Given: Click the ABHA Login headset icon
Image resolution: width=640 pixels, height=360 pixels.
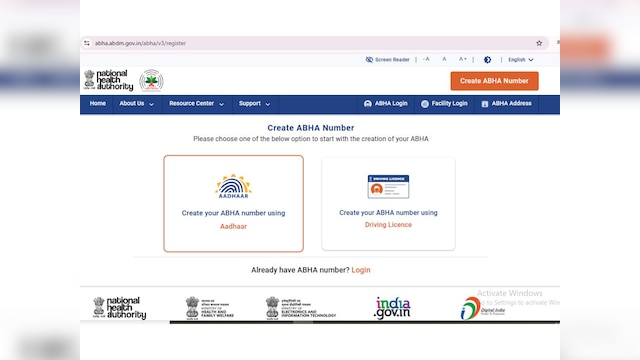Looking at the screenshot, I should (368, 104).
